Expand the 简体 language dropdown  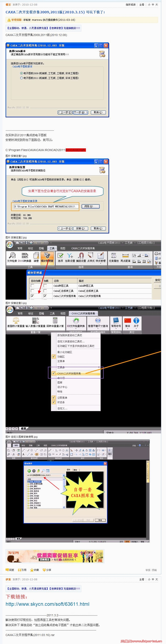[128, 329]
